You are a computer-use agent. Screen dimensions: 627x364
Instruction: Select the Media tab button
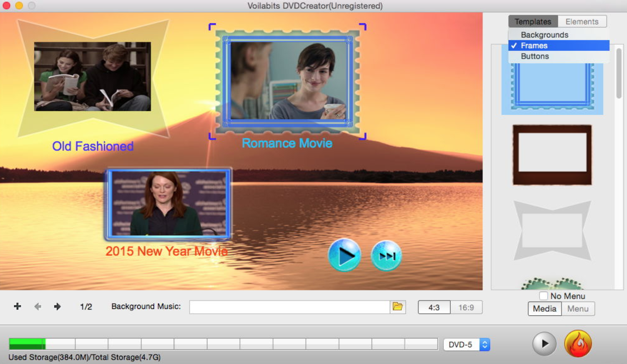tap(544, 309)
